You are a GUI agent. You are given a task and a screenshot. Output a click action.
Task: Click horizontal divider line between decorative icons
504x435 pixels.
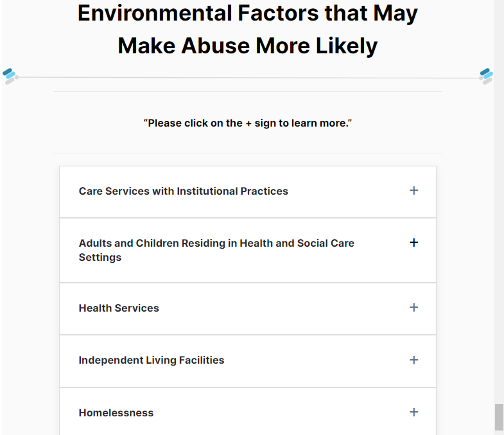pyautogui.click(x=248, y=78)
